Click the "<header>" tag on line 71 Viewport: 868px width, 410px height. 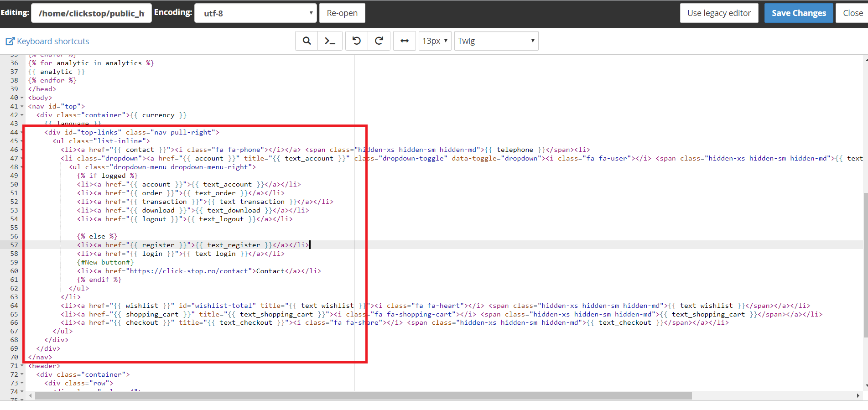click(44, 366)
